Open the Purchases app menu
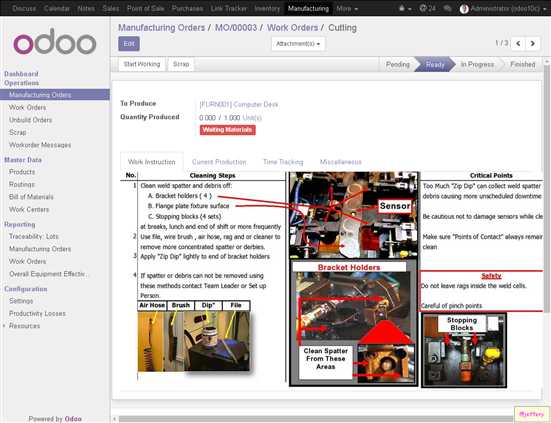Screen dimensions: 551x423 [187, 8]
